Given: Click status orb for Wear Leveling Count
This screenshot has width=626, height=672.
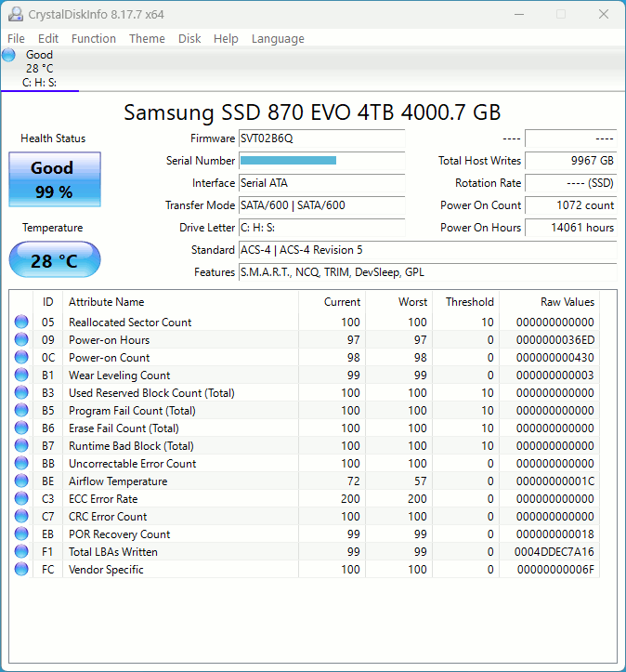Looking at the screenshot, I should [21, 375].
